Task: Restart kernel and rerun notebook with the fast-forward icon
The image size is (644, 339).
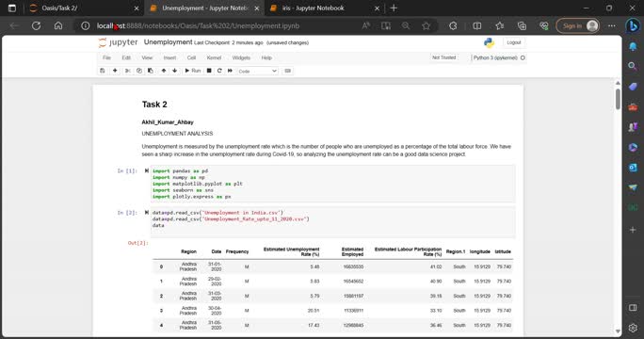Action: pos(230,71)
